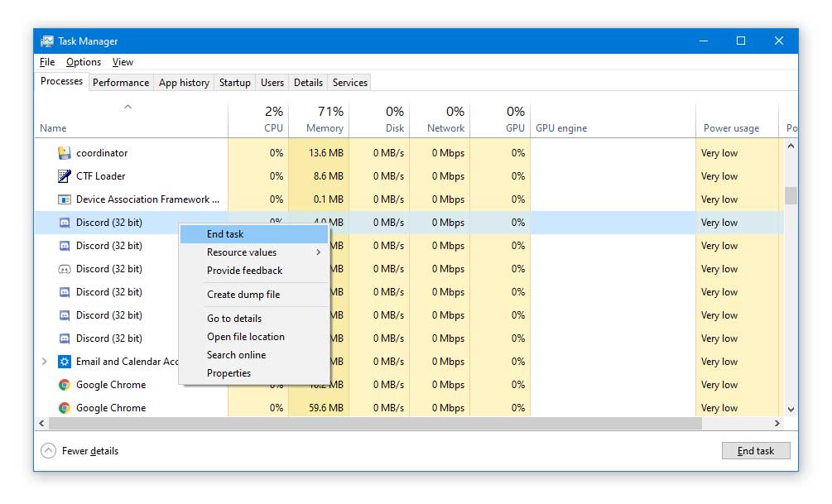The height and width of the screenshot is (504, 832).
Task: Open the View menu
Action: click(x=123, y=62)
